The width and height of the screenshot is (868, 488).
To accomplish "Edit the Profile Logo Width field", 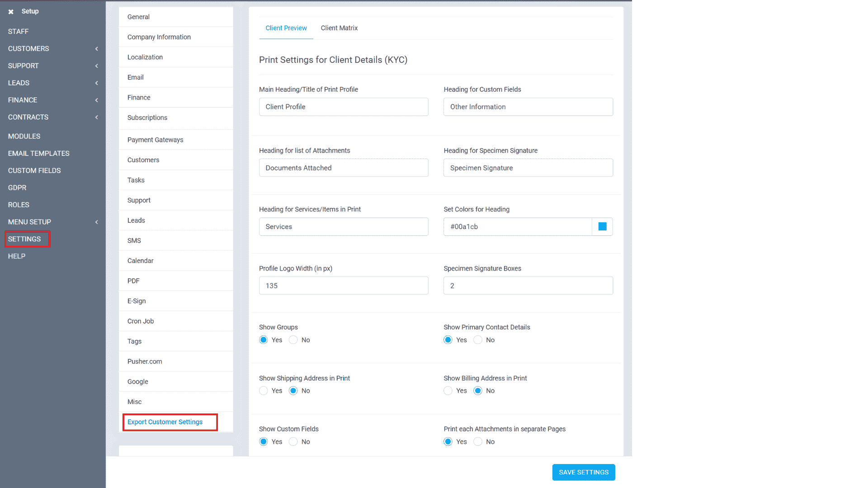I will tap(343, 286).
